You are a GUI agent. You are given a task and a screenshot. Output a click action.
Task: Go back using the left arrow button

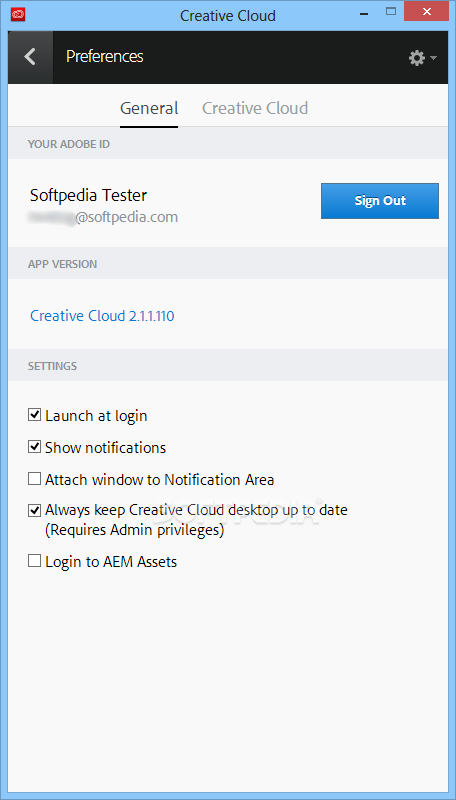tap(30, 57)
